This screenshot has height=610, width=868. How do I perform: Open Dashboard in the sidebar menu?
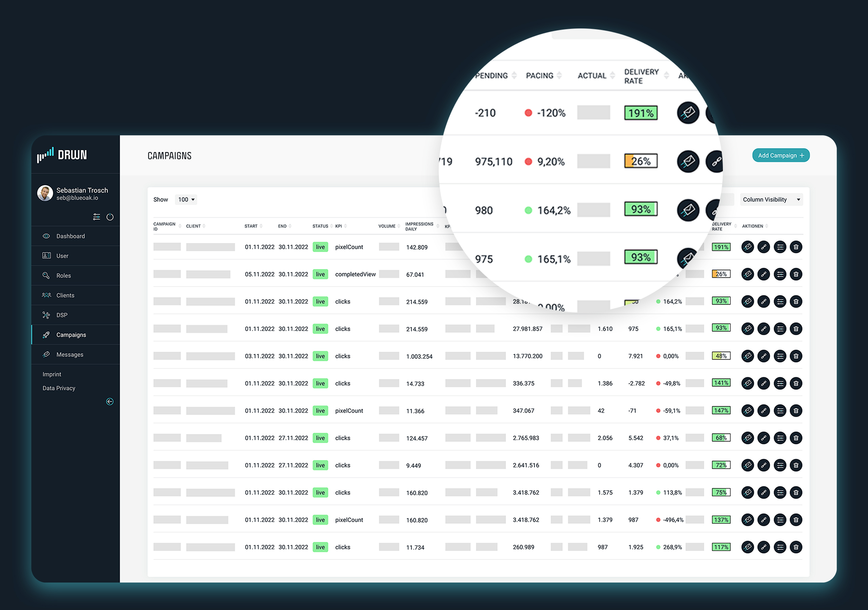coord(71,236)
